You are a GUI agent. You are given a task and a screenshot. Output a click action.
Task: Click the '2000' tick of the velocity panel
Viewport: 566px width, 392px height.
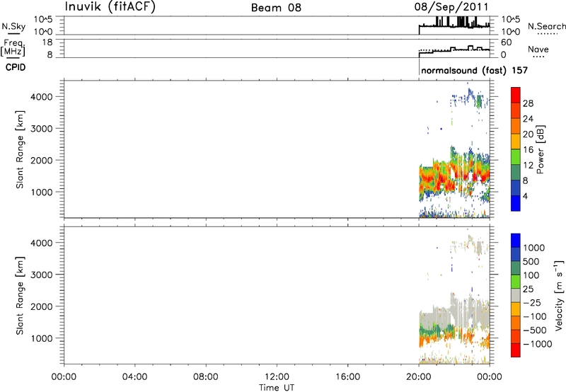tap(42, 306)
